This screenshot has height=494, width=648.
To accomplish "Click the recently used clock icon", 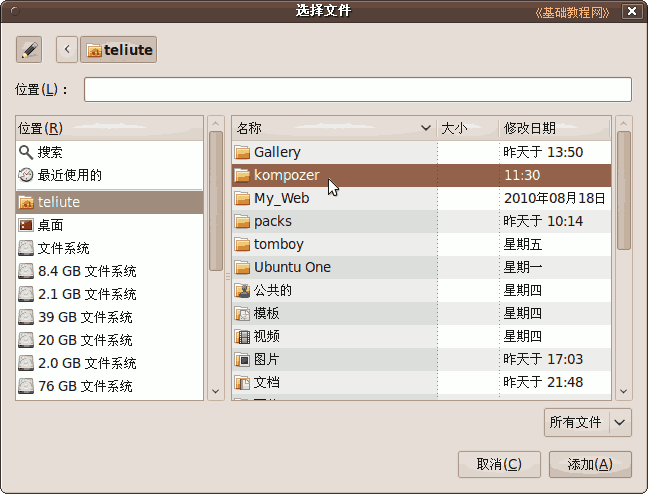I will 26,175.
